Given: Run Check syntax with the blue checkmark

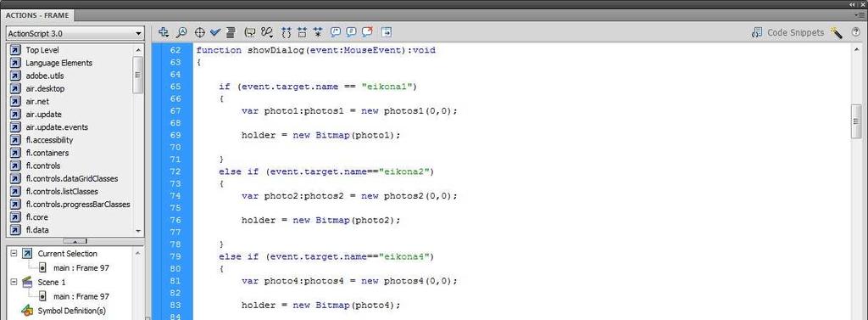Looking at the screenshot, I should [x=215, y=32].
